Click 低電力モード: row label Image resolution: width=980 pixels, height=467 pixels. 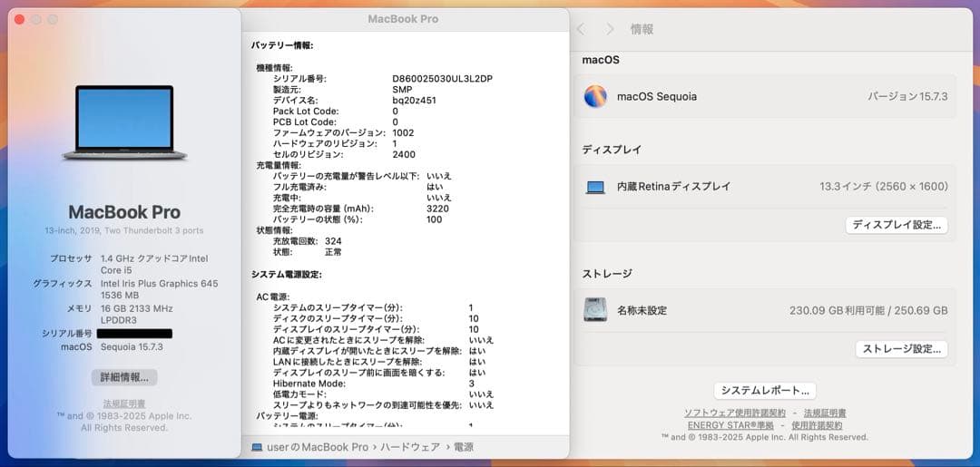(x=299, y=394)
